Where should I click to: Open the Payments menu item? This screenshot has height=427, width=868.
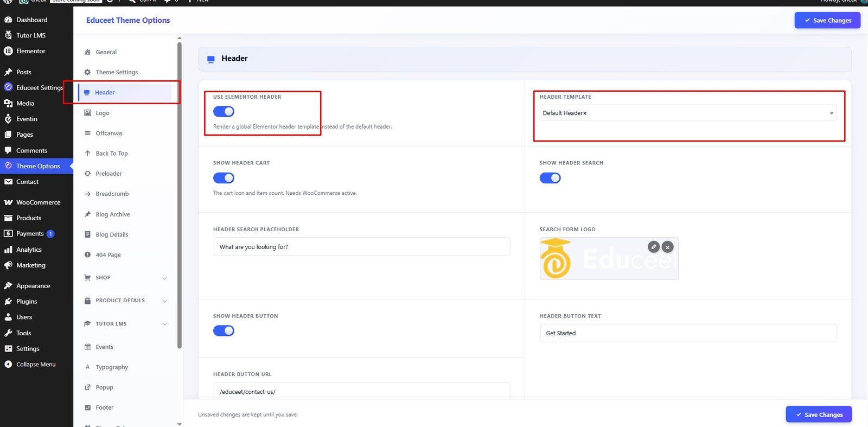tap(36, 234)
